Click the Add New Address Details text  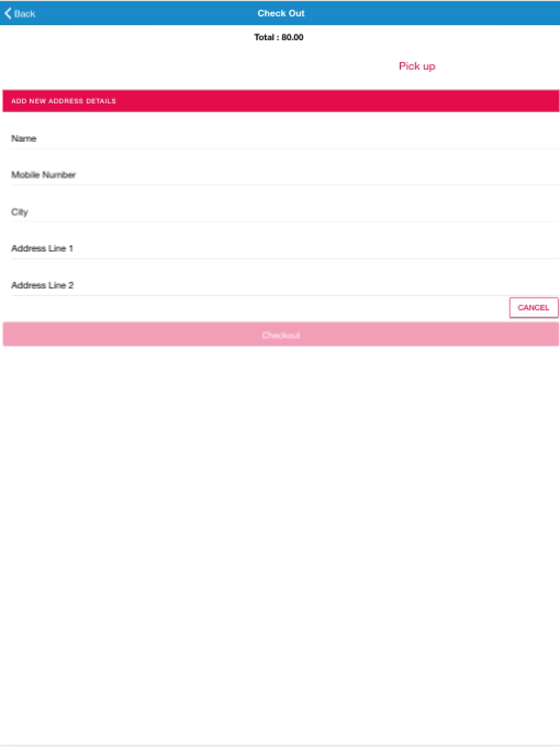click(x=64, y=101)
